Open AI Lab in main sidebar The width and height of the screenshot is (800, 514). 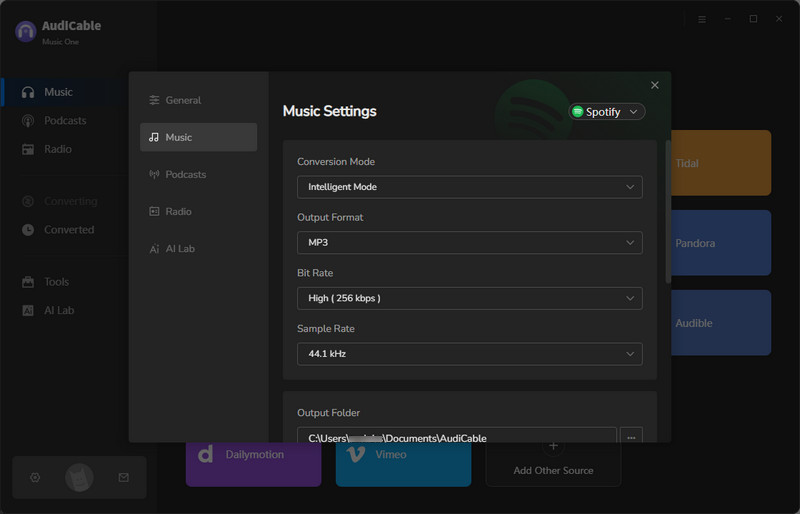point(63,310)
